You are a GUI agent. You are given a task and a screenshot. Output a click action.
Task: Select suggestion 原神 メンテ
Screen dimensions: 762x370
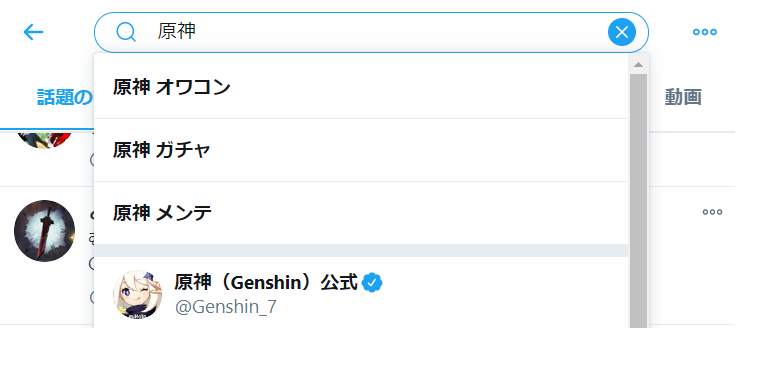click(x=361, y=213)
